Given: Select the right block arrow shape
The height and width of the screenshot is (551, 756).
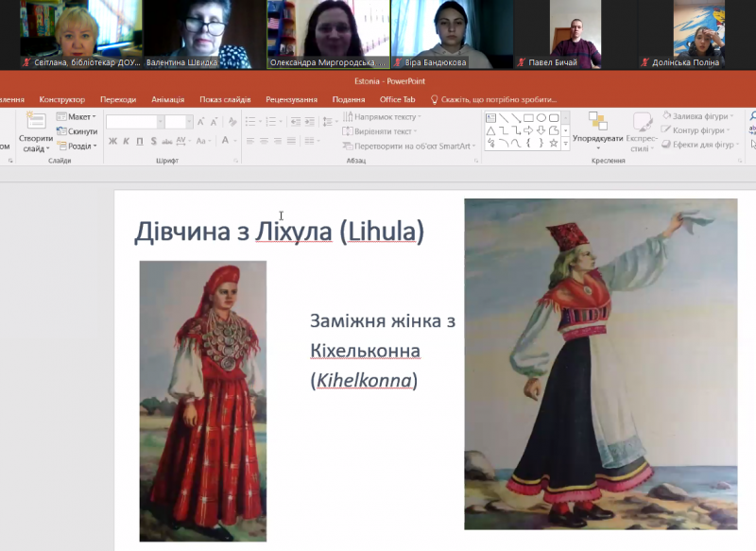Looking at the screenshot, I should [528, 130].
